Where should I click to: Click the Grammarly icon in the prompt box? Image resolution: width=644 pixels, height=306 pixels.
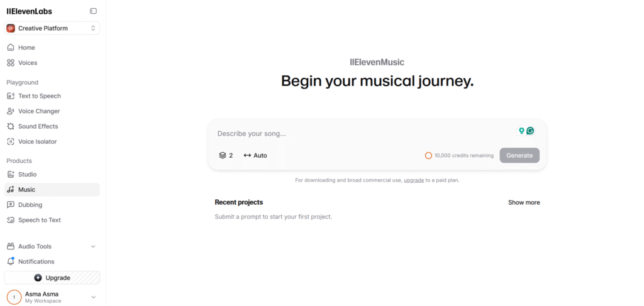point(530,131)
